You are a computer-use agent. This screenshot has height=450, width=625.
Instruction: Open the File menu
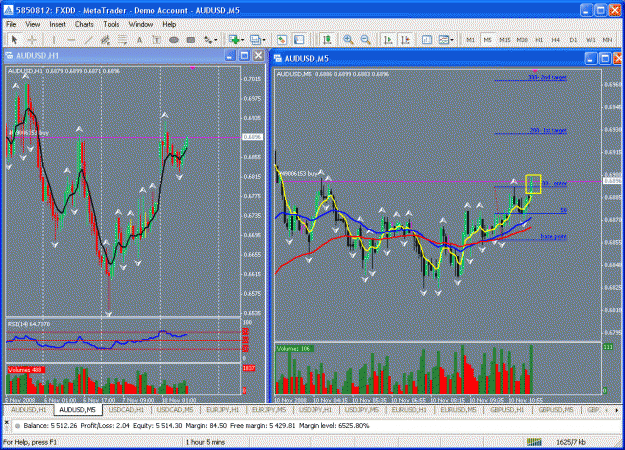click(x=11, y=24)
